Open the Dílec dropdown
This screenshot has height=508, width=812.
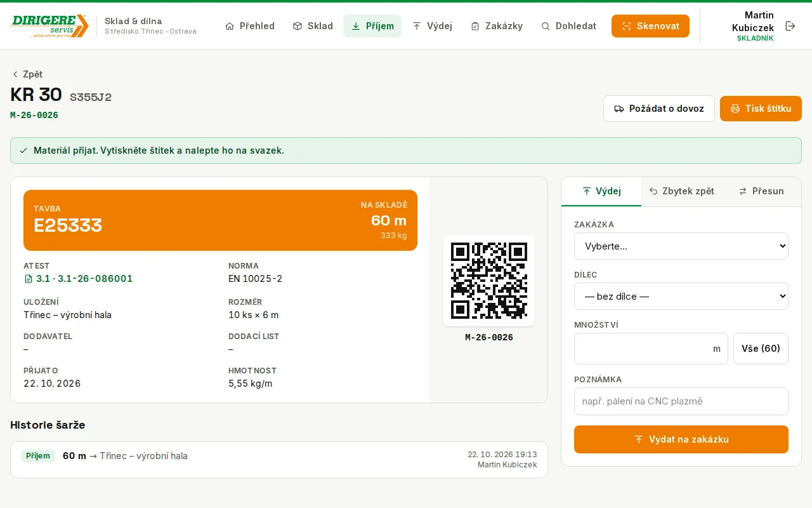click(681, 296)
